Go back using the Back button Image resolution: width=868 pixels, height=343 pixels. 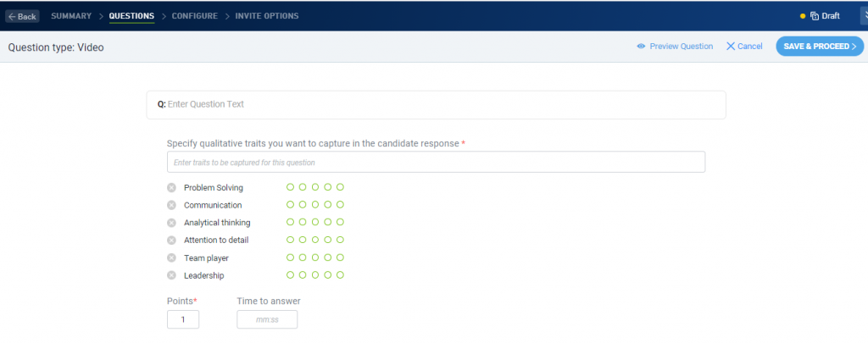22,16
